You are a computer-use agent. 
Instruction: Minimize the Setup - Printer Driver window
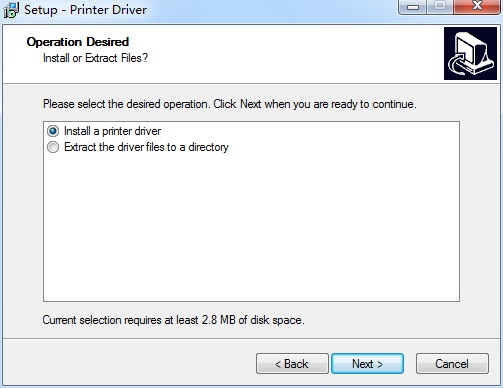[x=413, y=7]
